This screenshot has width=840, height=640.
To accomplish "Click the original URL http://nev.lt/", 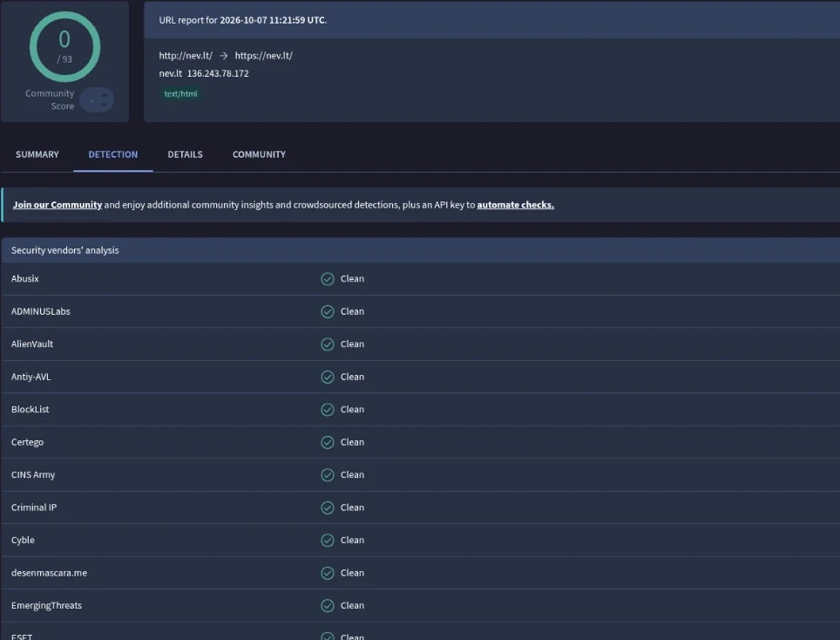I will pos(186,56).
